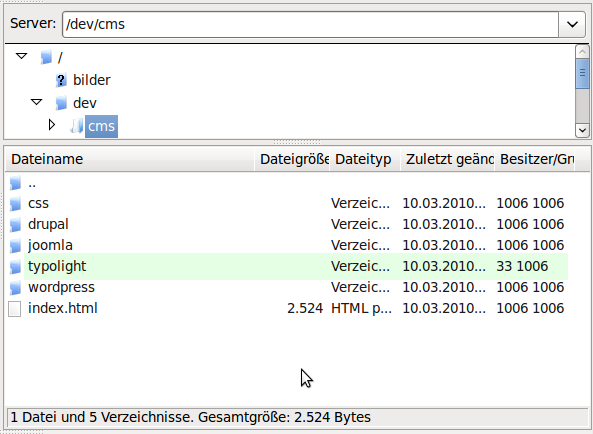This screenshot has height=434, width=593.
Task: Click the directory tree scrollbar thumb
Action: click(x=582, y=74)
